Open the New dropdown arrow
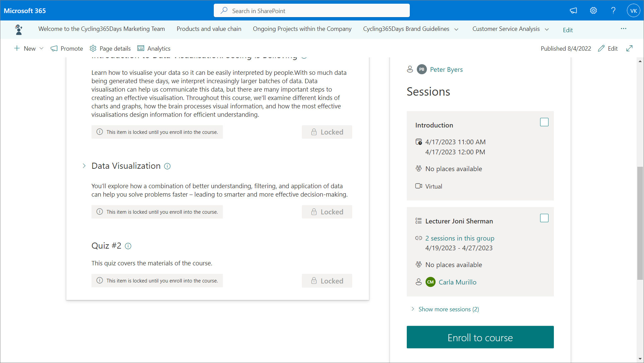 pos(42,48)
